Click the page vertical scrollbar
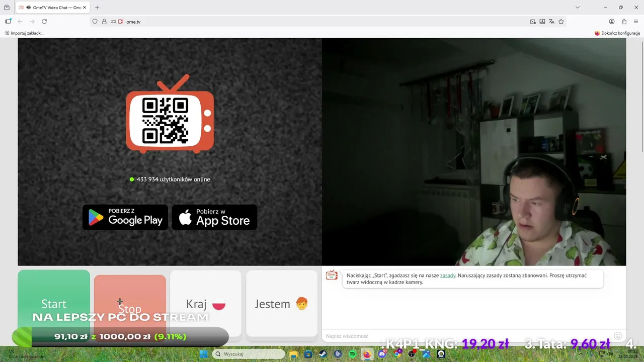This screenshot has width=644, height=362. point(642,96)
